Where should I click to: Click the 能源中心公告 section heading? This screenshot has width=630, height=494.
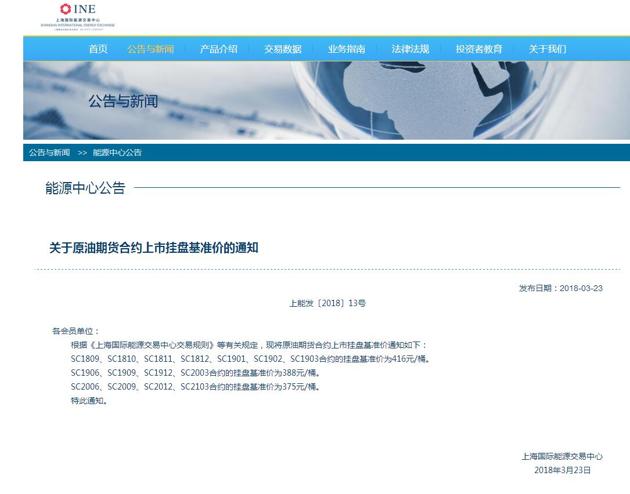(85, 188)
